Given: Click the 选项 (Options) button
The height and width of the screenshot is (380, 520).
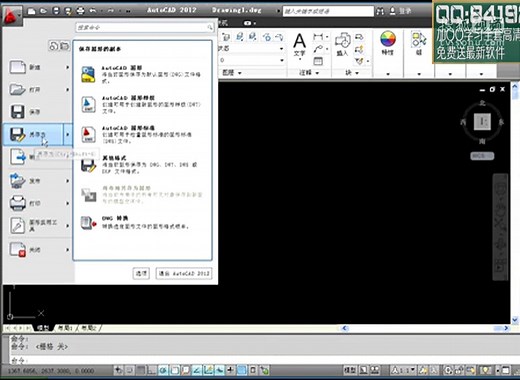Looking at the screenshot, I should point(141,273).
